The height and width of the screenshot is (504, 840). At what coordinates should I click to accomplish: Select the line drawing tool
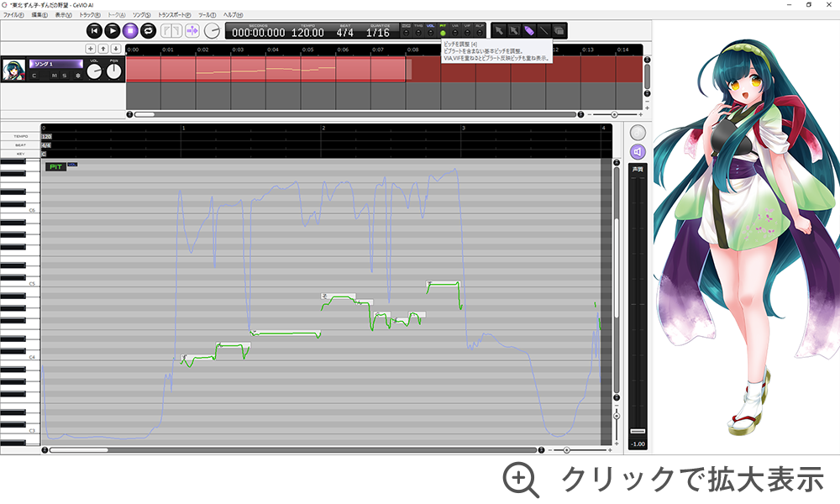tap(543, 31)
